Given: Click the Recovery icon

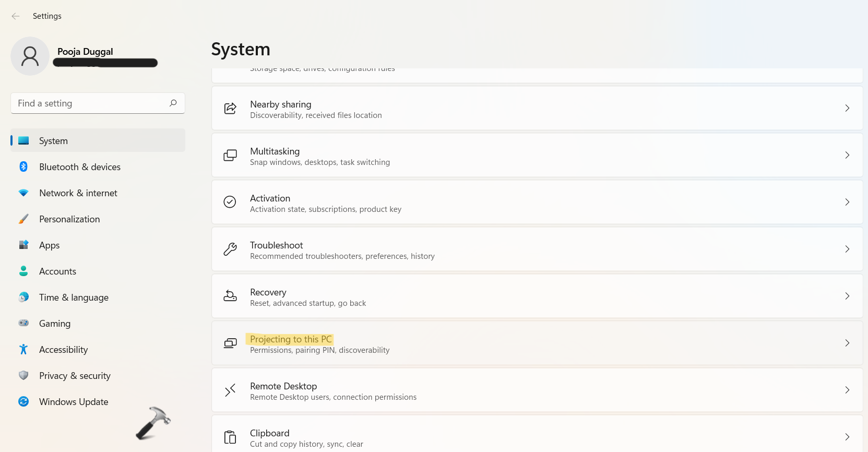Looking at the screenshot, I should coord(230,296).
